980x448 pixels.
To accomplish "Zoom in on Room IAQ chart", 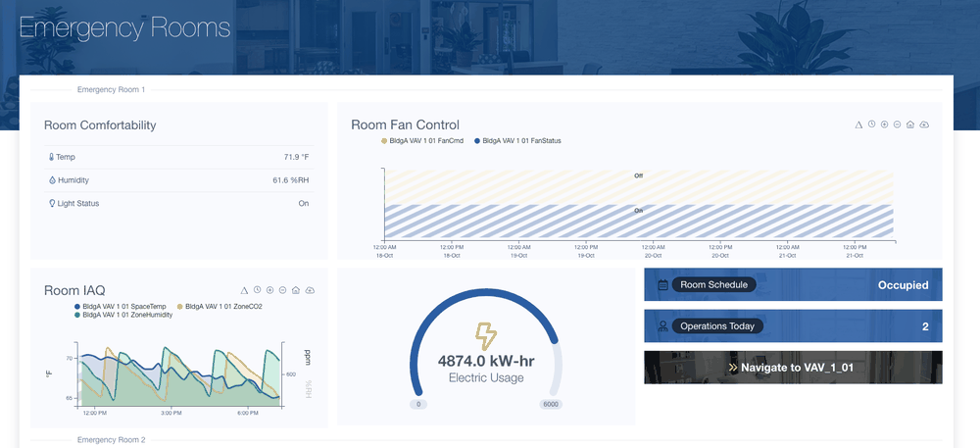I will click(x=270, y=290).
